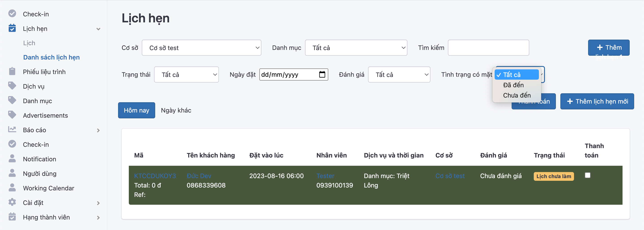The height and width of the screenshot is (230, 644).
Task: Click the Dịch vụ tag icon
Action: pyautogui.click(x=12, y=86)
